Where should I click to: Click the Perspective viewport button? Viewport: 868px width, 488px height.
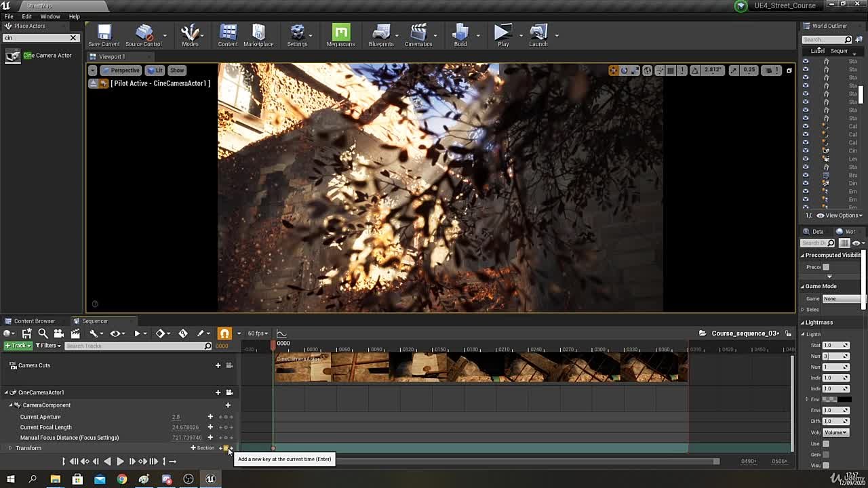tap(121, 70)
